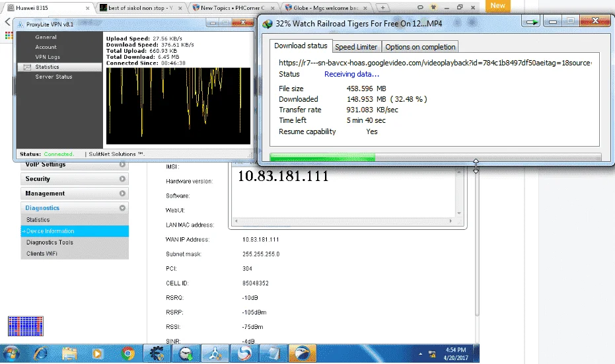Viewport: 615px width, 364px height.
Task: Open the General section in ProxyLite VPN
Action: [46, 37]
